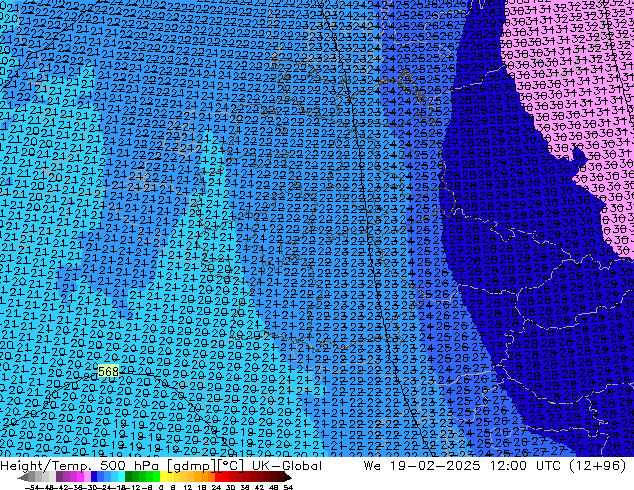Click the dark blue legend band near -30
This screenshot has height=490, width=634.
pos(94,477)
